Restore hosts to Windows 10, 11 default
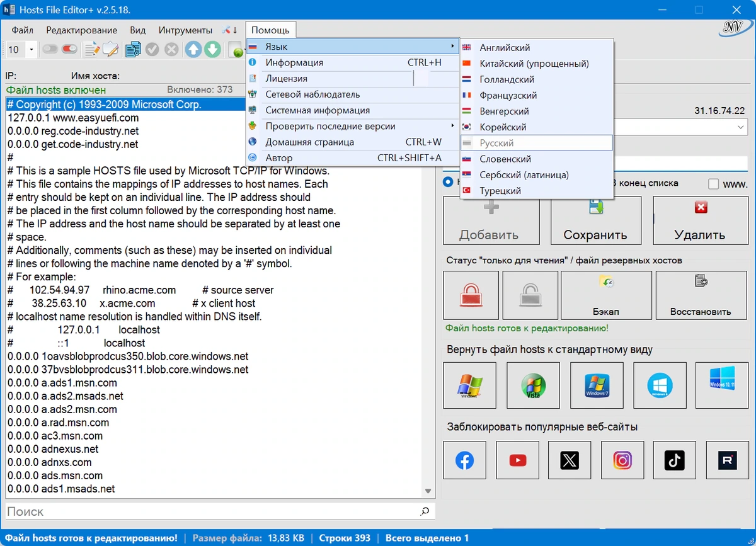Screen dimensions: 756x546 721,385
